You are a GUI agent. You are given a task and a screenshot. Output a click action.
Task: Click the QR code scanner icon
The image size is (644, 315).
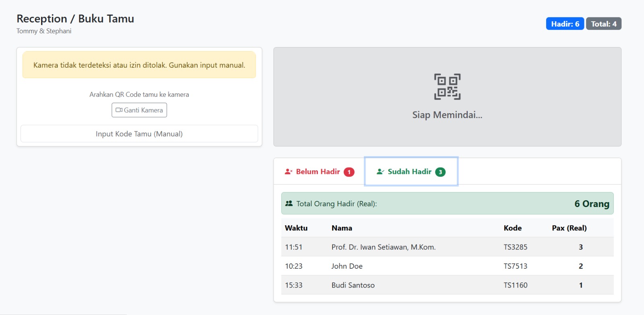point(447,87)
